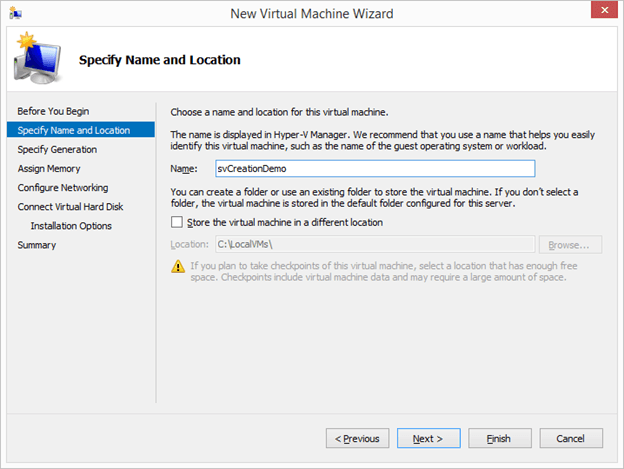Go back with the Previous button

(357, 438)
